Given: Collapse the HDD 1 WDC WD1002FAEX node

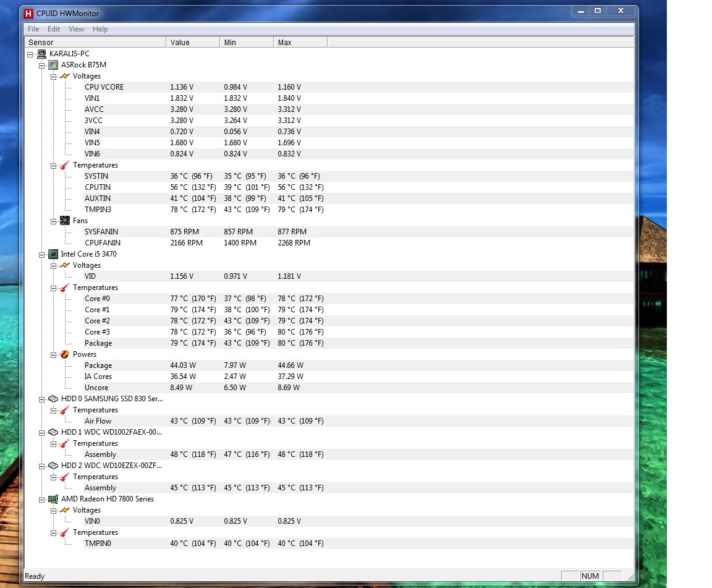Looking at the screenshot, I should coord(42,433).
